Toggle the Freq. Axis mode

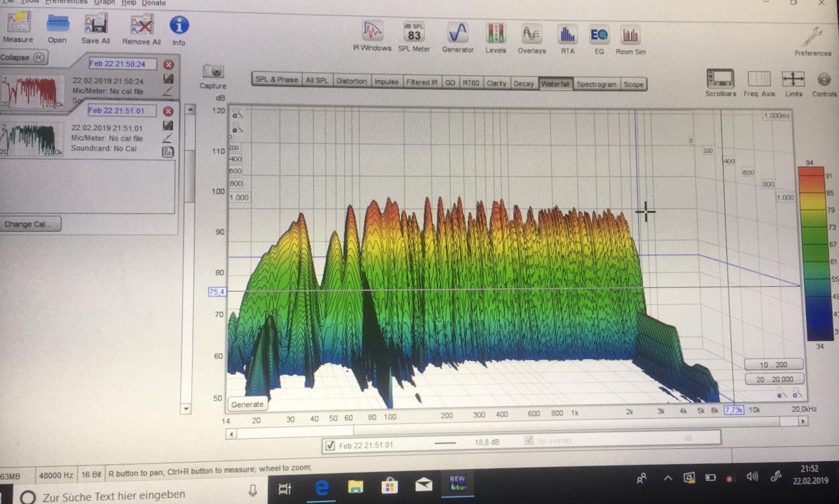click(759, 79)
